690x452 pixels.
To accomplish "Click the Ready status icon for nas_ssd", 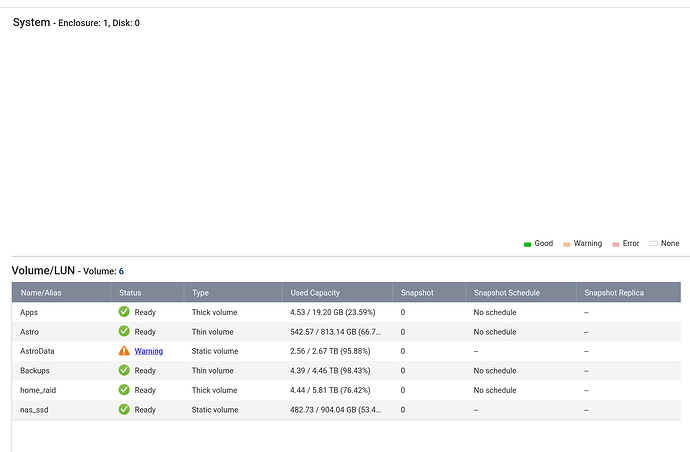I will click(124, 410).
